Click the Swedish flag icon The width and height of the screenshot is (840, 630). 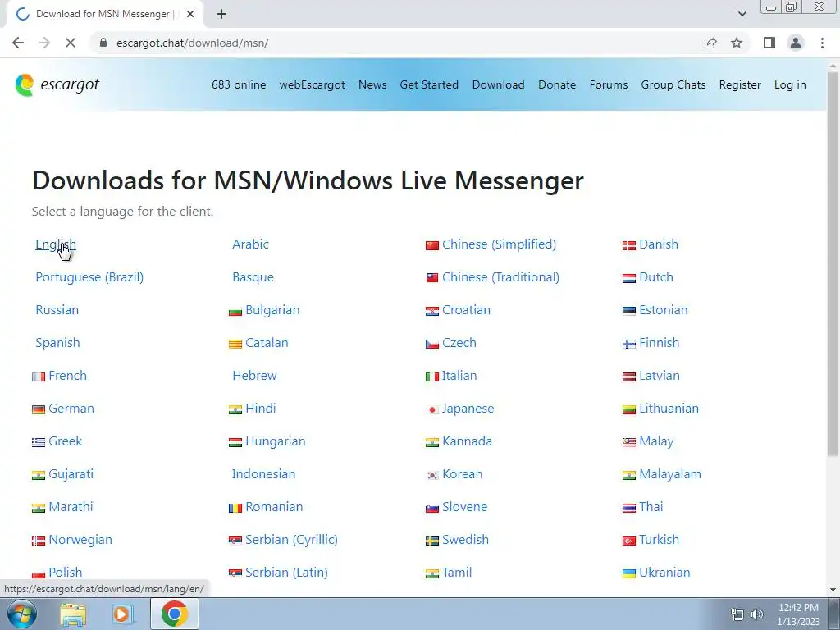pos(432,541)
